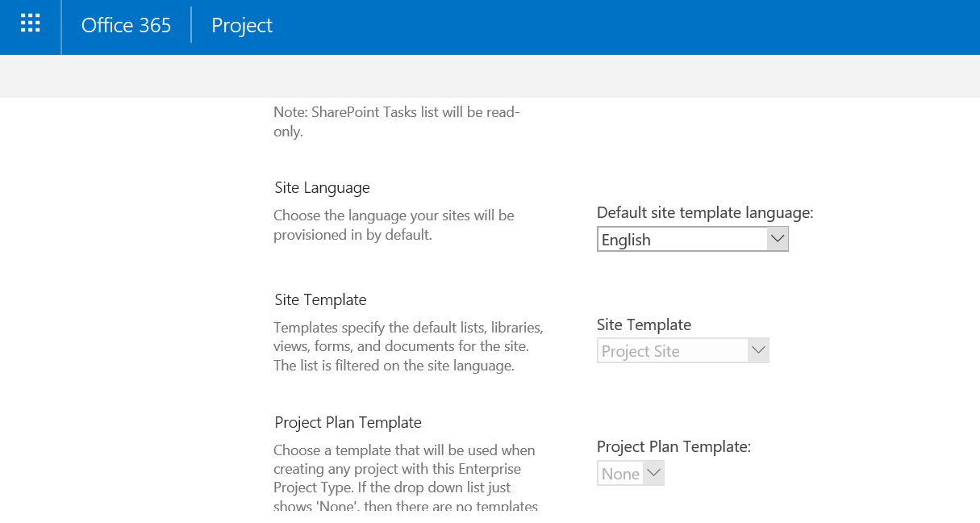This screenshot has width=980, height=523.
Task: Click the 'Templates specify the default lists' description
Action: point(408,347)
